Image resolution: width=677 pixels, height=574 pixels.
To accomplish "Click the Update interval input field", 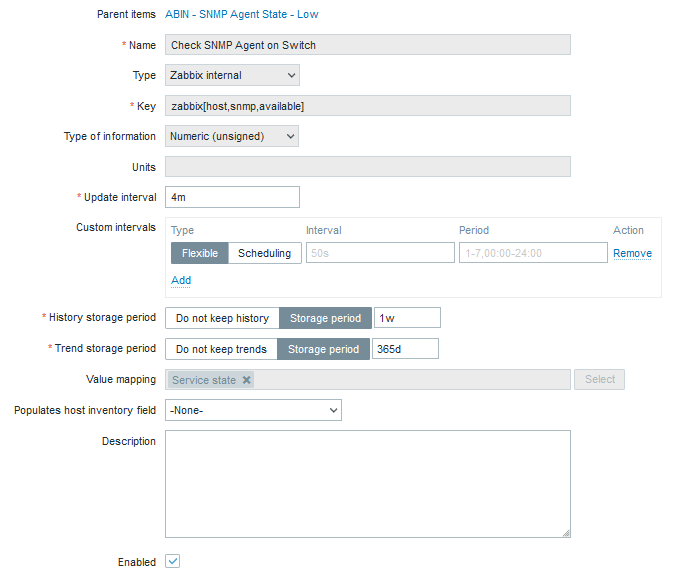I will pyautogui.click(x=232, y=197).
